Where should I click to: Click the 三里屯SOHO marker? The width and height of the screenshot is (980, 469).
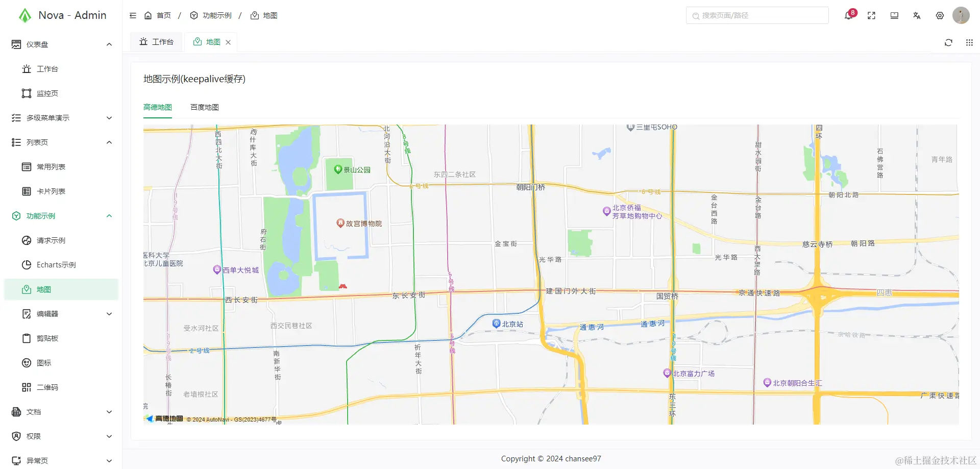pyautogui.click(x=630, y=127)
